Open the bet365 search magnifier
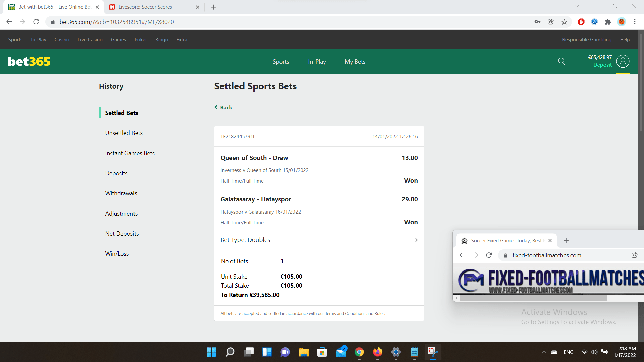The width and height of the screenshot is (644, 362). 561,61
